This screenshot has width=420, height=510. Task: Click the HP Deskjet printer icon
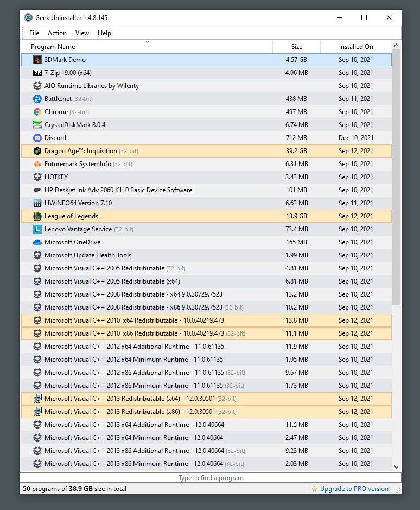point(37,190)
